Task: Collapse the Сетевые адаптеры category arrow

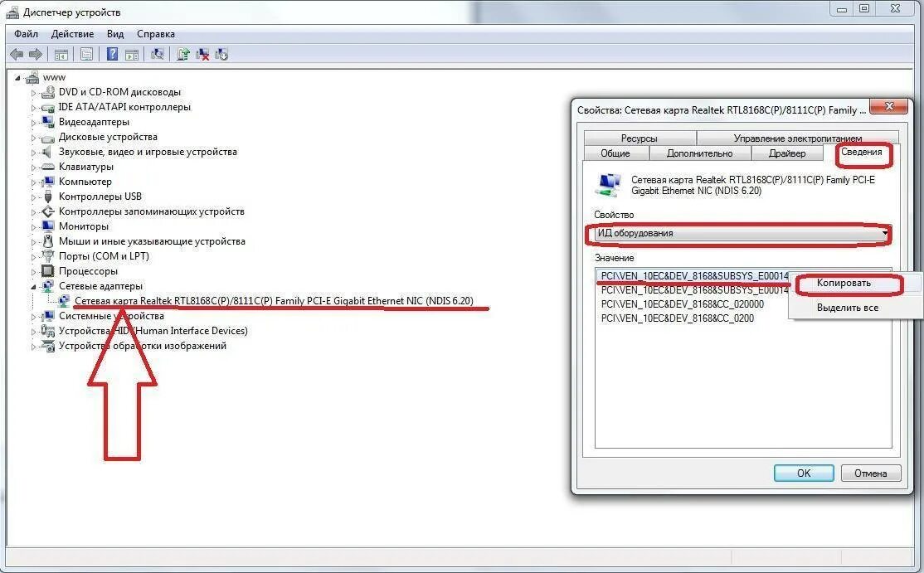Action: (x=33, y=287)
